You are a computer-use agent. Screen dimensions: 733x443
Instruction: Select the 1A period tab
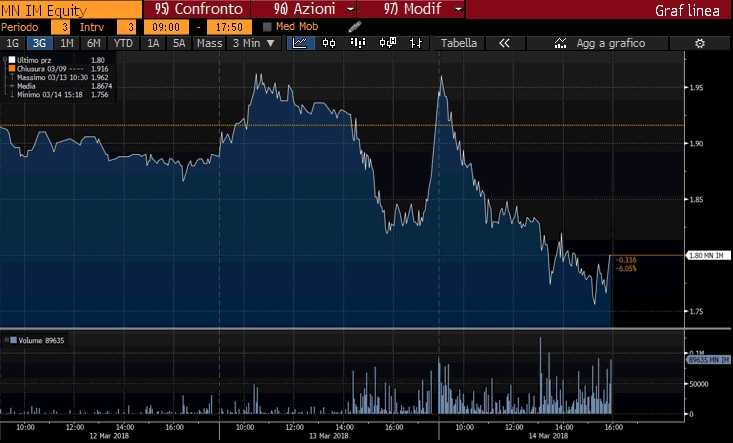153,43
